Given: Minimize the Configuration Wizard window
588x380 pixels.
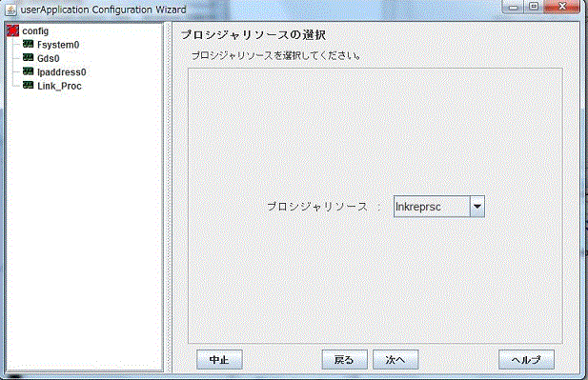Looking at the screenshot, I should pyautogui.click(x=513, y=7).
